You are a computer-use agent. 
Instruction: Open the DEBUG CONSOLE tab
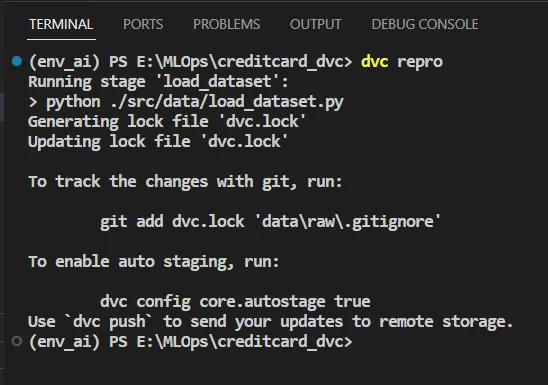[425, 24]
